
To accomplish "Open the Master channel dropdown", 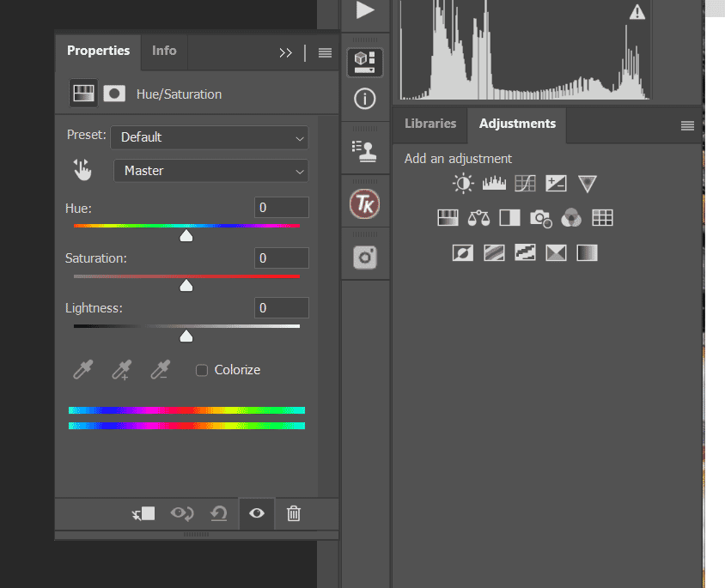I will pyautogui.click(x=210, y=170).
